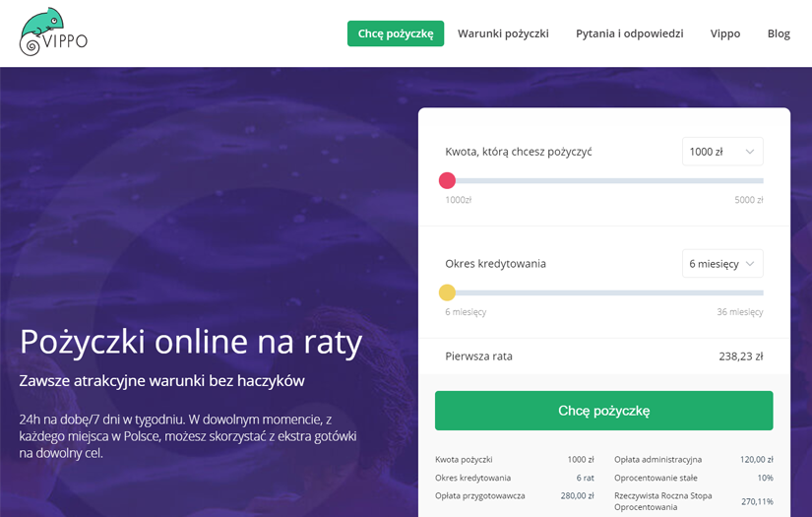Open the Blog link in the navbar
This screenshot has width=812, height=517.
coord(778,33)
